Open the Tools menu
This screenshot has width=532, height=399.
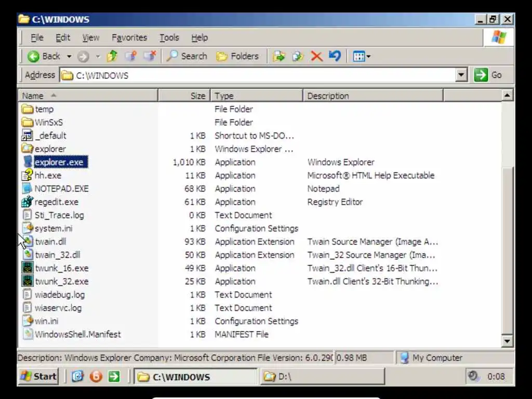click(x=169, y=37)
